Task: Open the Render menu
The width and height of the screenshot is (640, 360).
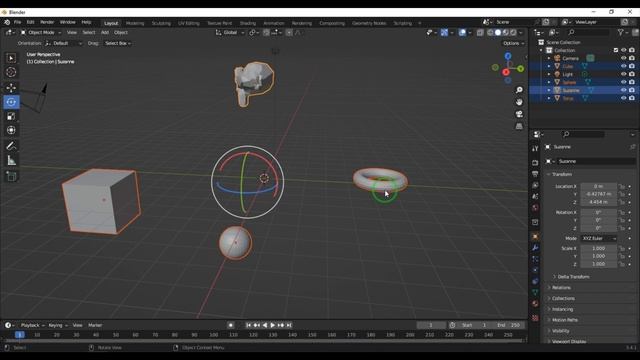Action: click(47, 22)
